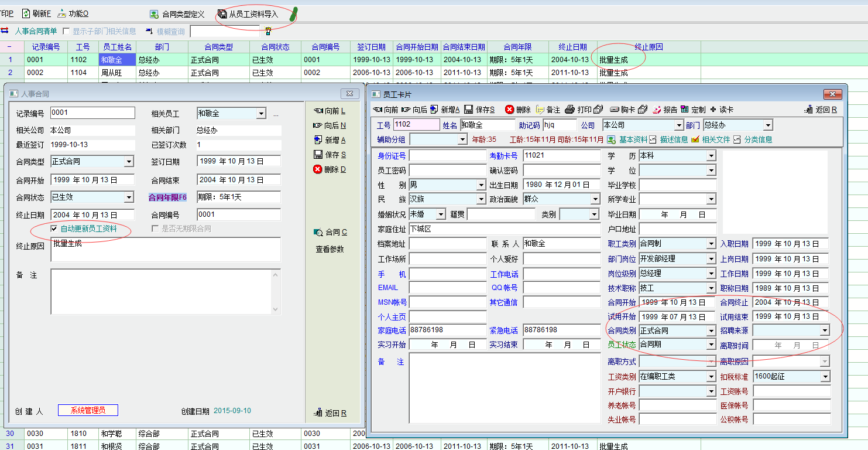The image size is (868, 450).
Task: Expand 部门岗位 dropdown showing 开发部经理
Action: point(711,259)
